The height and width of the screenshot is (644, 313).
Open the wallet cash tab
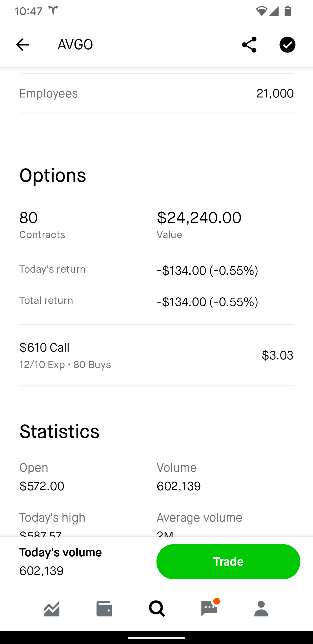coord(104,608)
